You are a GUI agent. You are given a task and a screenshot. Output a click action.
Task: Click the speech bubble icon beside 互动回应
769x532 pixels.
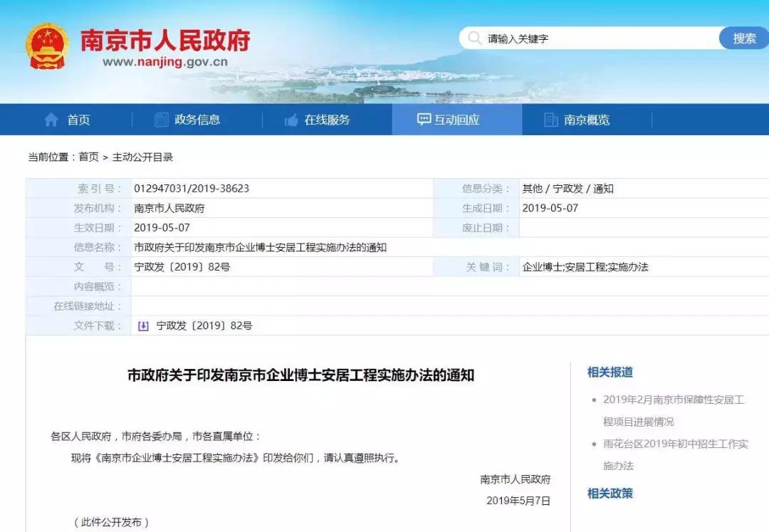click(x=423, y=120)
